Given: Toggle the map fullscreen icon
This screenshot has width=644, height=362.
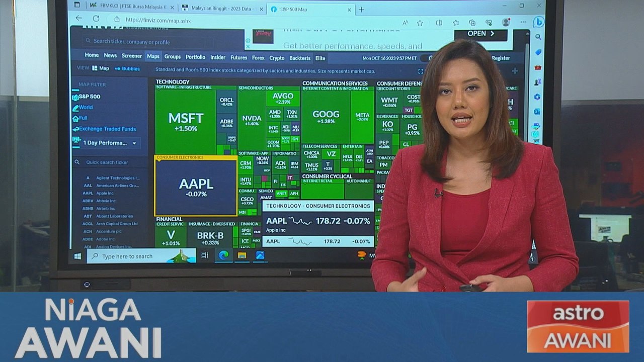Looking at the screenshot, I should pyautogui.click(x=421, y=71).
